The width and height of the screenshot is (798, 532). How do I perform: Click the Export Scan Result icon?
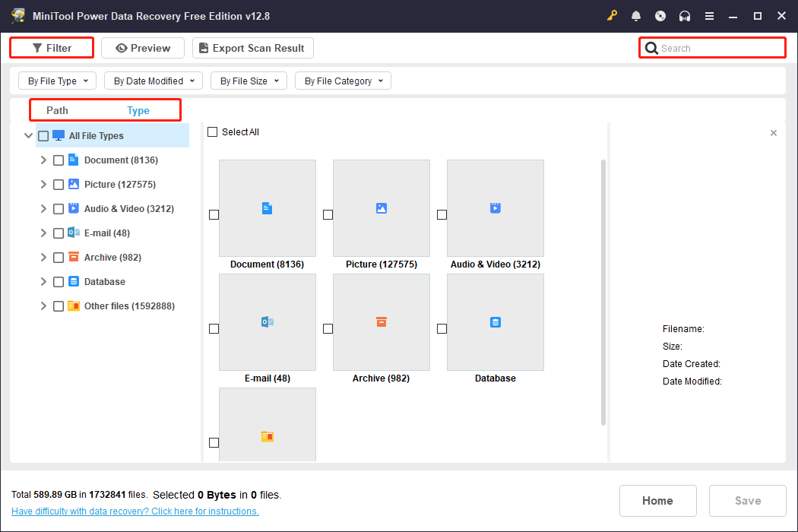pyautogui.click(x=202, y=47)
